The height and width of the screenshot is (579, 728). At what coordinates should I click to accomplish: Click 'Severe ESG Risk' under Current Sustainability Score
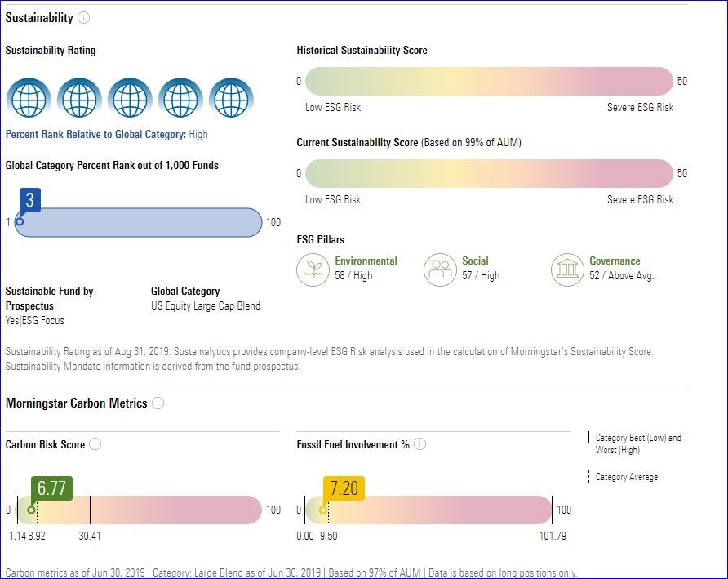click(x=640, y=200)
